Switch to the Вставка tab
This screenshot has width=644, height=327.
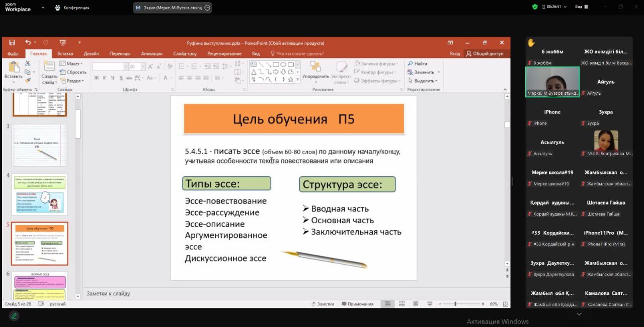(x=65, y=53)
